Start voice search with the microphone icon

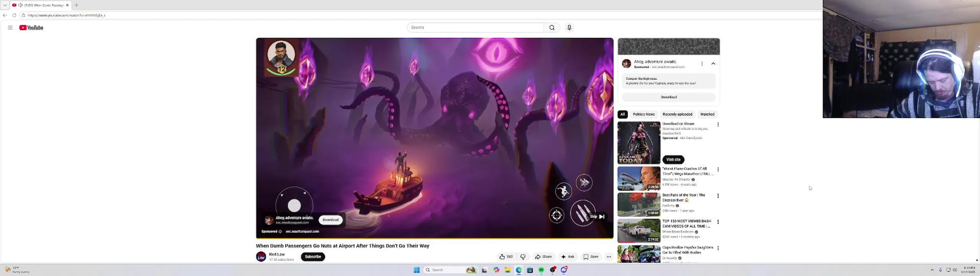click(569, 28)
